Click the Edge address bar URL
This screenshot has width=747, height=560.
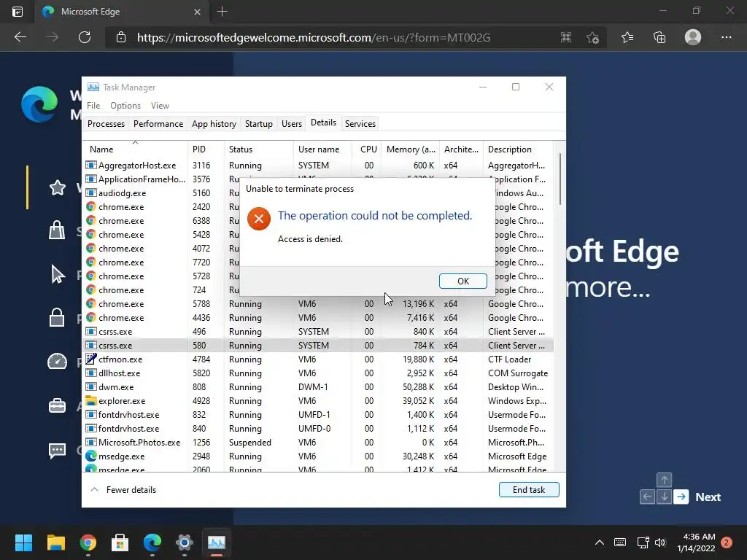314,38
